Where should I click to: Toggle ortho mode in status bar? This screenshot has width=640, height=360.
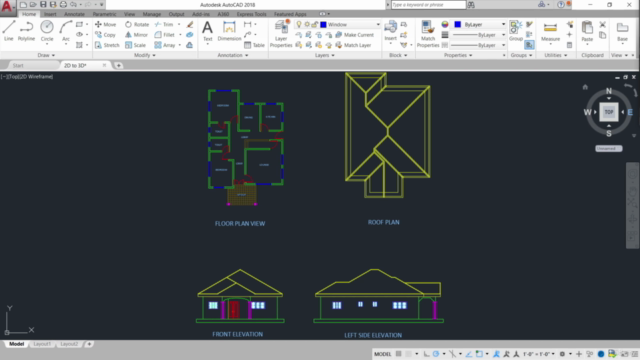click(426, 354)
